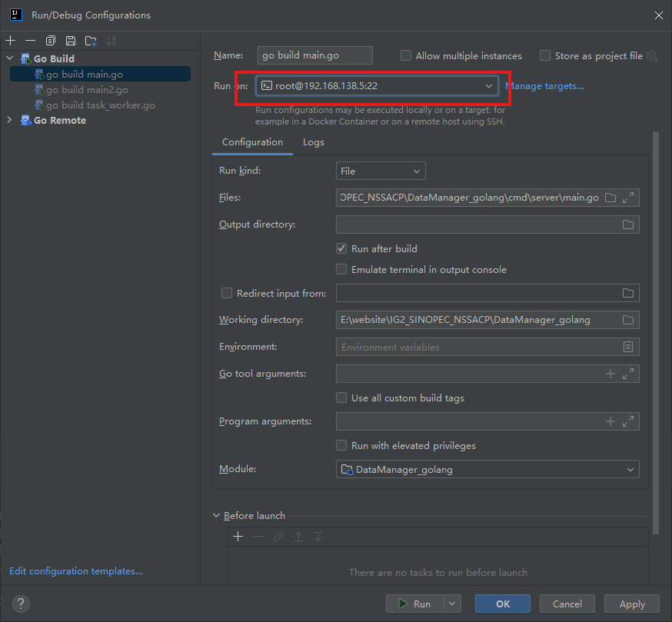The width and height of the screenshot is (672, 622).
Task: Click the browse folder icon in Files field
Action: [610, 198]
